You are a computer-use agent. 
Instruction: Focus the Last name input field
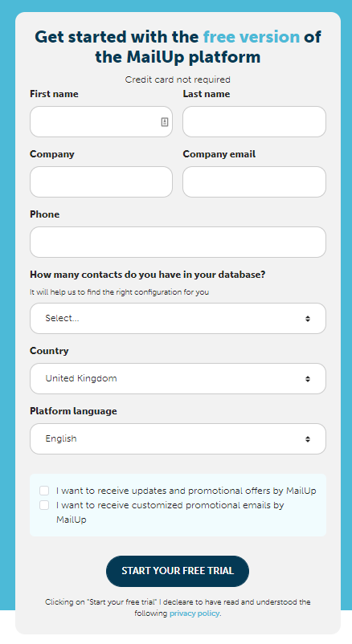[x=254, y=121]
